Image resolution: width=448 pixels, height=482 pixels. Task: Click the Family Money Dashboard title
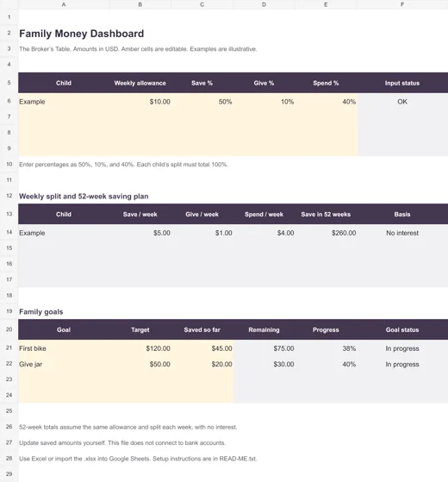(81, 34)
